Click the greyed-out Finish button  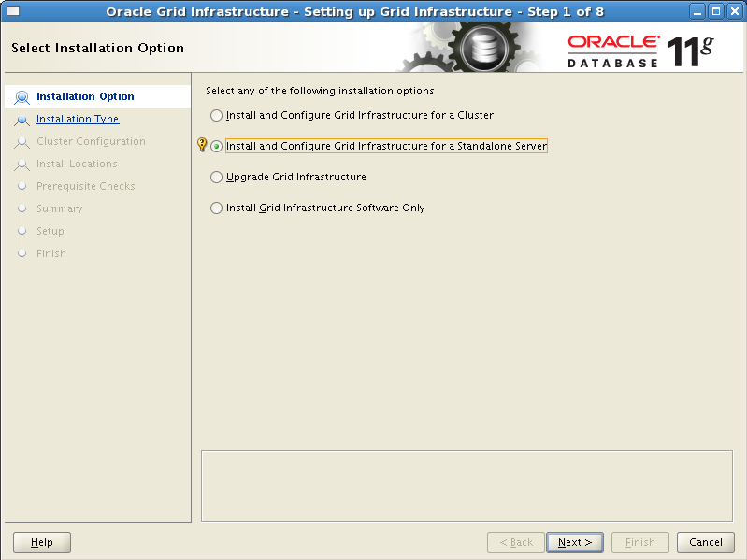[640, 542]
